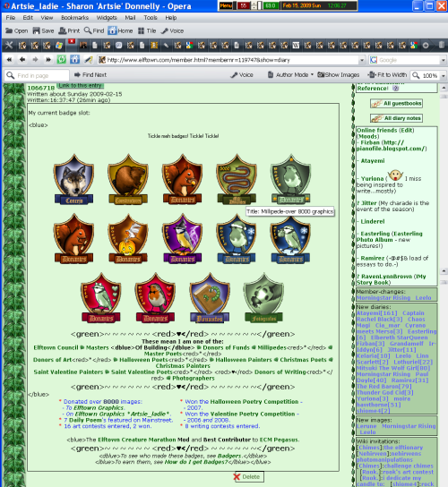Go forward one page

click(35, 60)
